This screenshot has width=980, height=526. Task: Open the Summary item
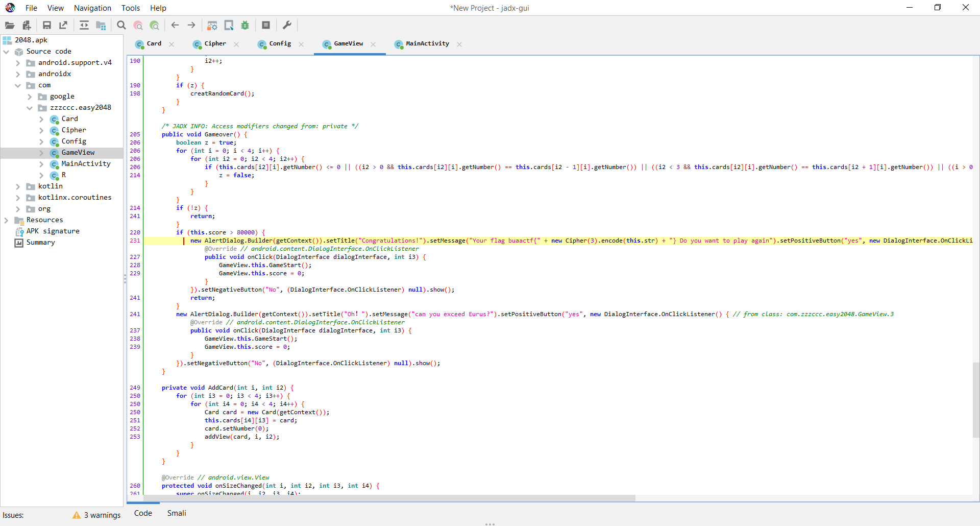pos(40,243)
